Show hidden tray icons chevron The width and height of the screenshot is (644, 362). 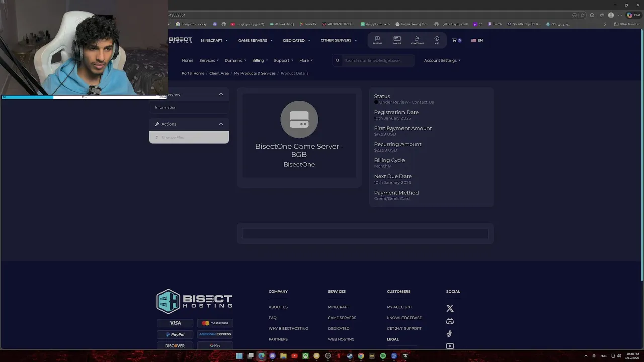(x=586, y=356)
